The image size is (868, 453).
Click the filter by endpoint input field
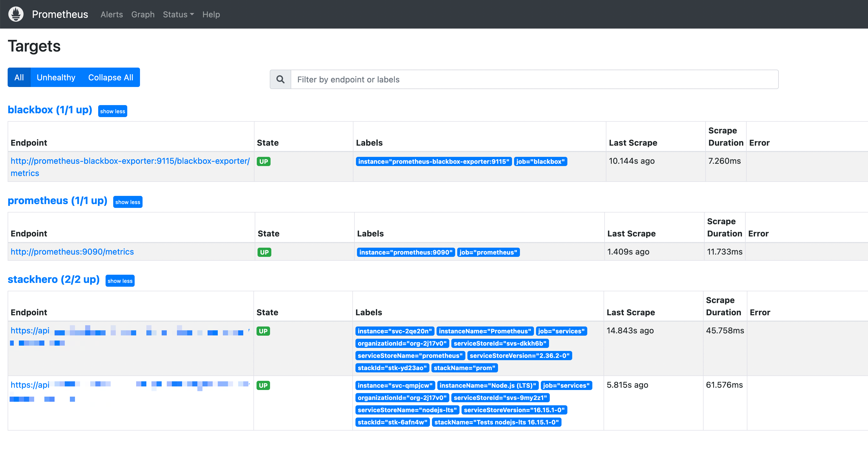(x=534, y=80)
